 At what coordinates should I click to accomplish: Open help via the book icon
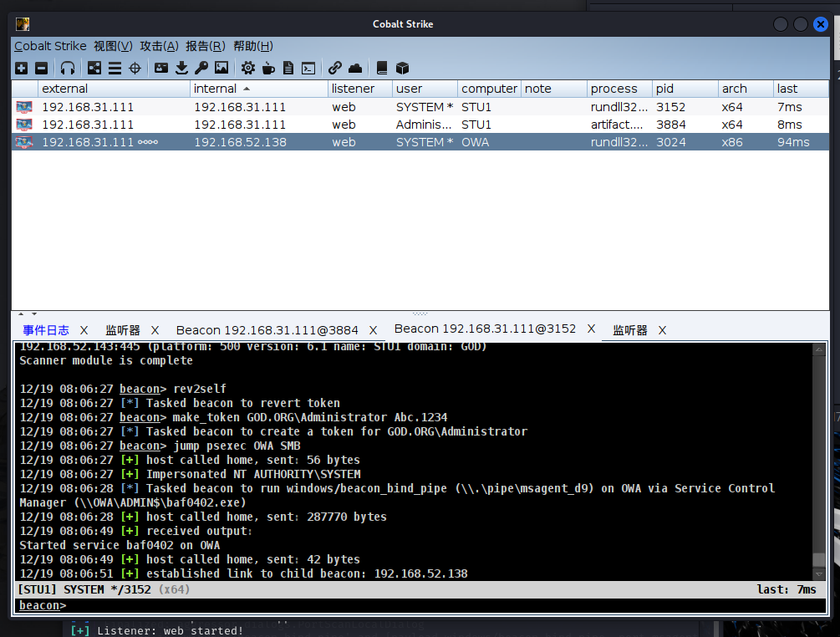(x=381, y=68)
